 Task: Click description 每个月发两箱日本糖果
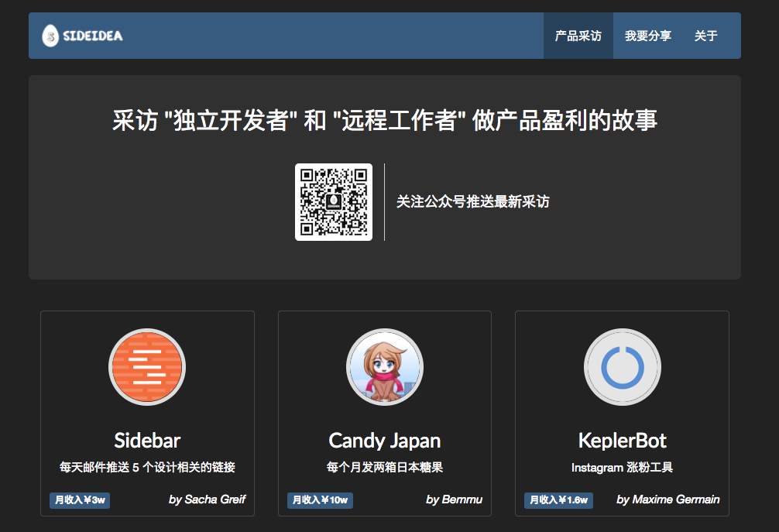(385, 468)
